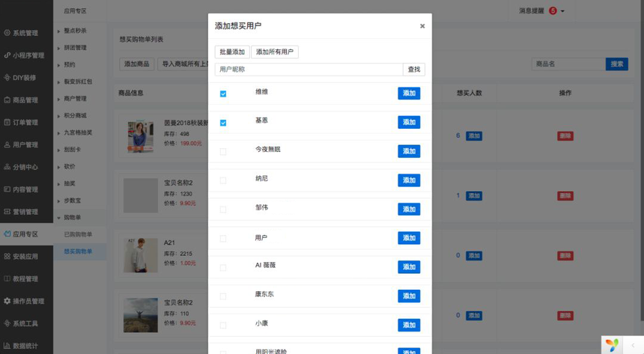Select the 想买购物单 submenu item
Image resolution: width=644 pixels, height=354 pixels.
78,251
